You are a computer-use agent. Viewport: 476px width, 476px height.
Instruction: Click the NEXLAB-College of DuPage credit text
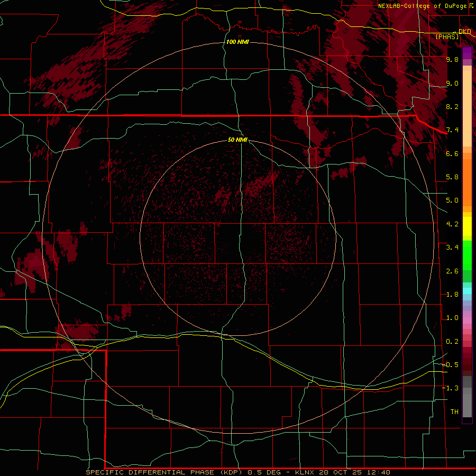422,6
